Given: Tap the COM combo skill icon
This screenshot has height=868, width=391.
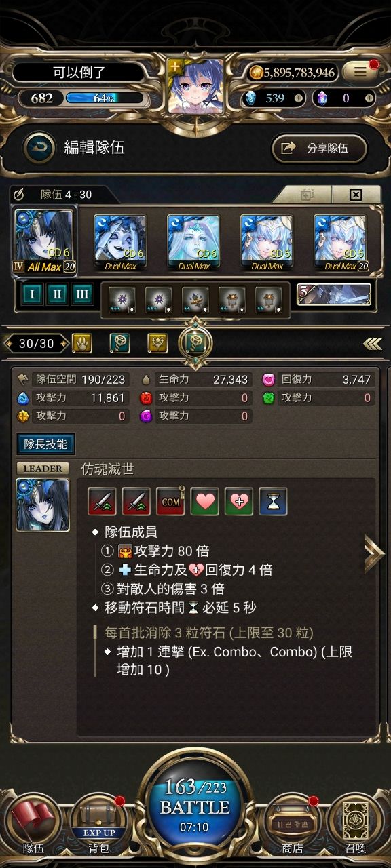Looking at the screenshot, I should coord(170,501).
